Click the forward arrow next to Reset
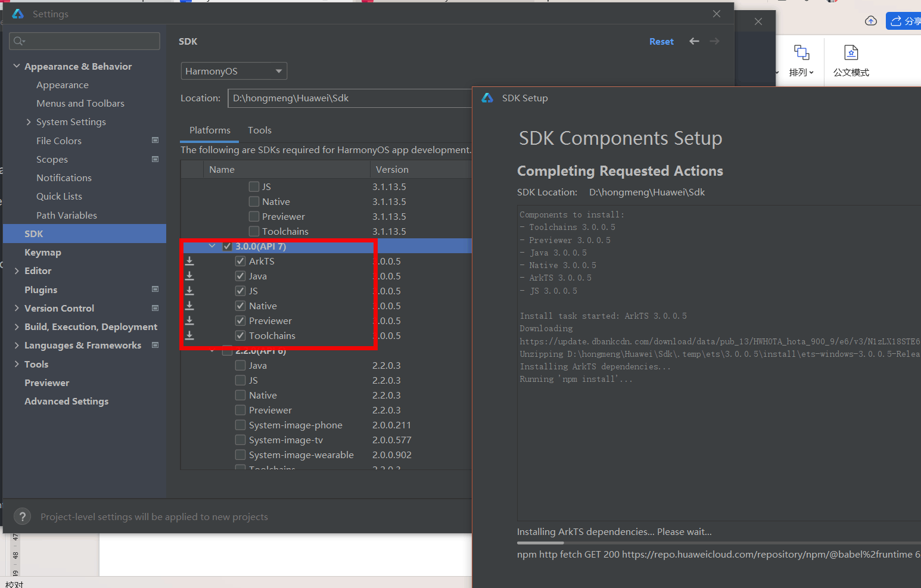This screenshot has width=921, height=588. 714,41
